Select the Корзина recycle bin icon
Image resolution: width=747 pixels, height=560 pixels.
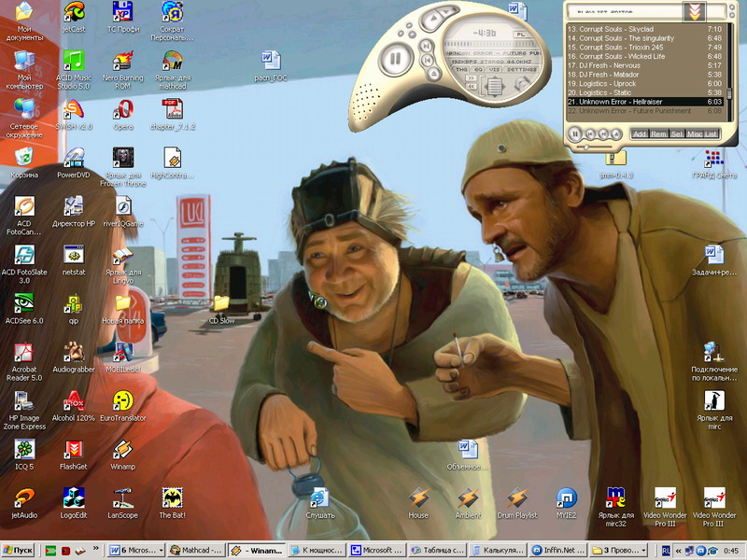(x=24, y=163)
